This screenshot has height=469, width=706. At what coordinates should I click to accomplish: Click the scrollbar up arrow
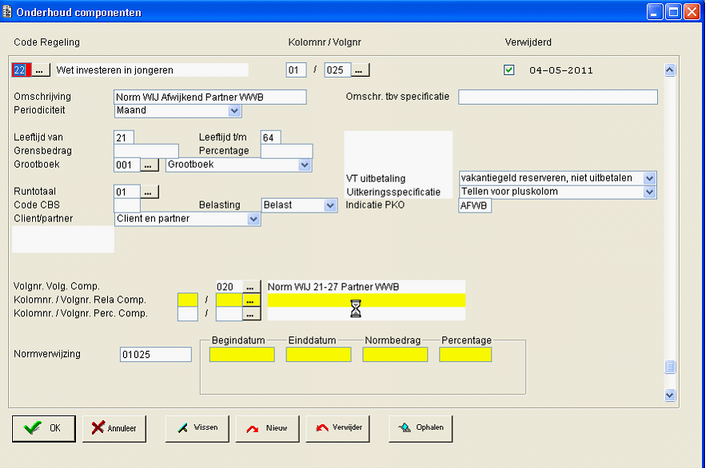[x=670, y=70]
